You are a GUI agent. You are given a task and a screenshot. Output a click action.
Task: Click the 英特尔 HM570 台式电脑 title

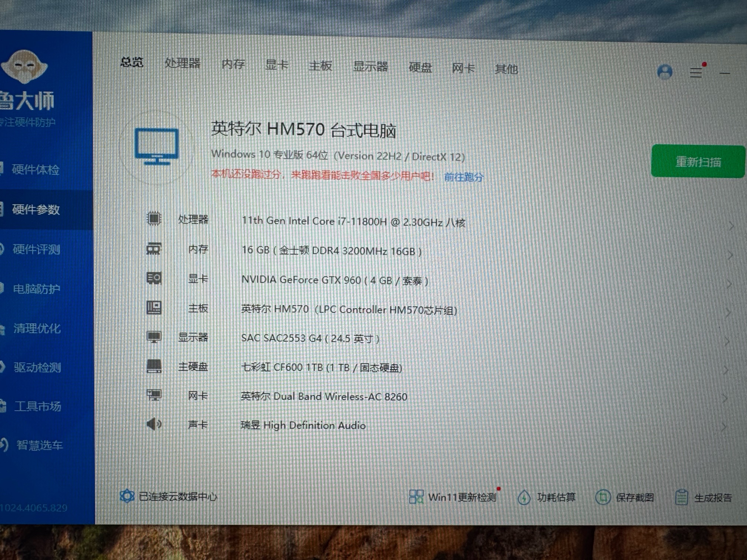click(x=304, y=129)
